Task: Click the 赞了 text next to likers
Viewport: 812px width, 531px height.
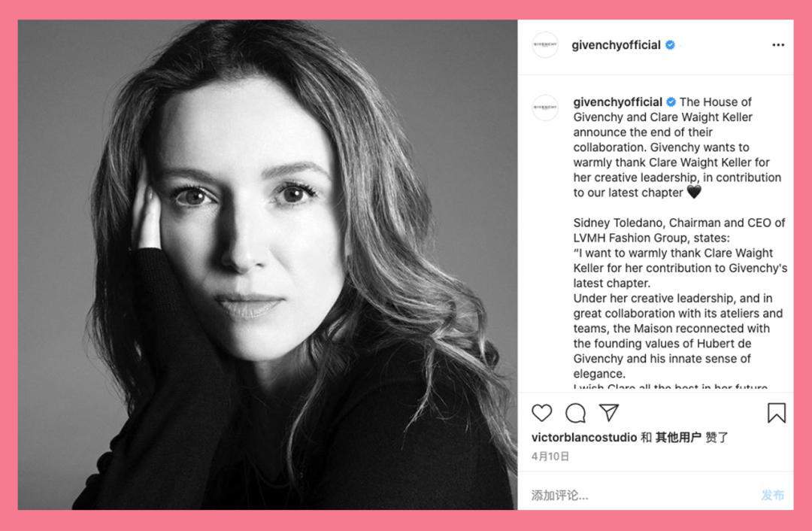Action: 717,438
